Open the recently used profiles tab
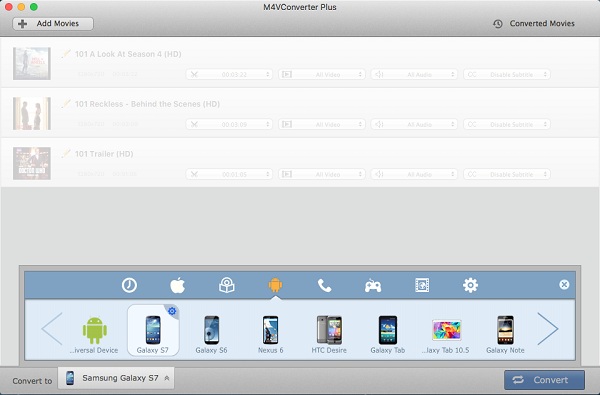600x395 pixels. point(129,285)
